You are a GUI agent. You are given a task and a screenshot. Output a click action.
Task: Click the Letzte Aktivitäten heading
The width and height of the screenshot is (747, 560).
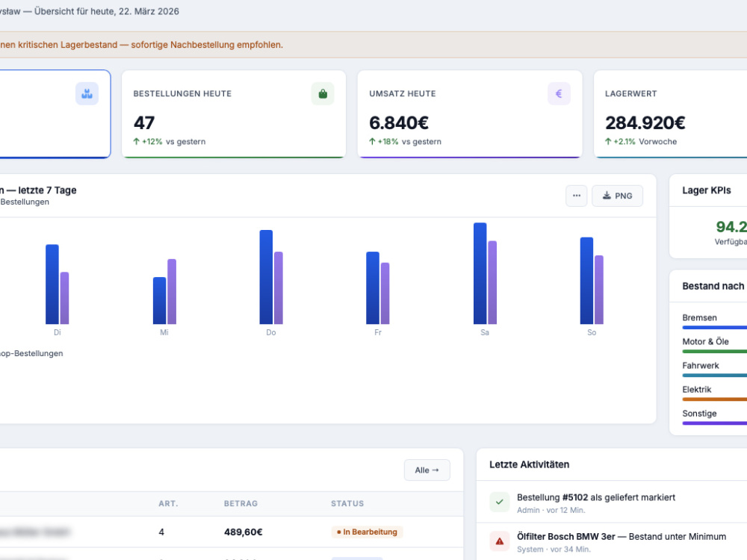(530, 464)
